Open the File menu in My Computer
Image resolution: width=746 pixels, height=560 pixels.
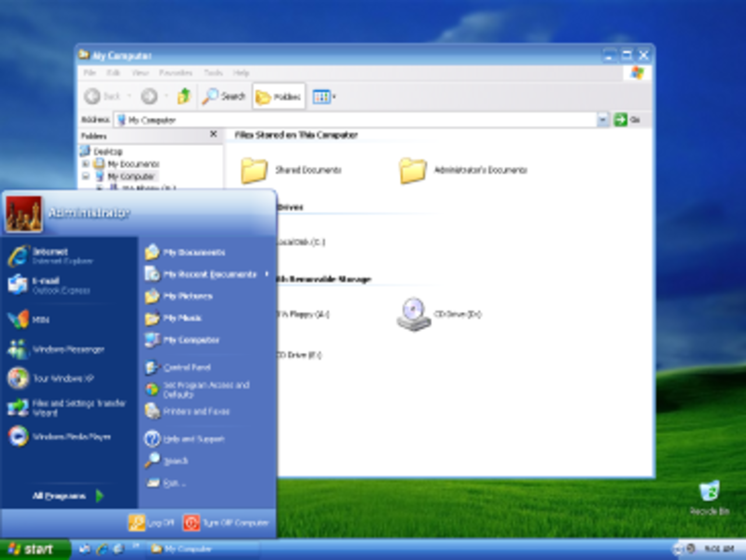[x=89, y=73]
